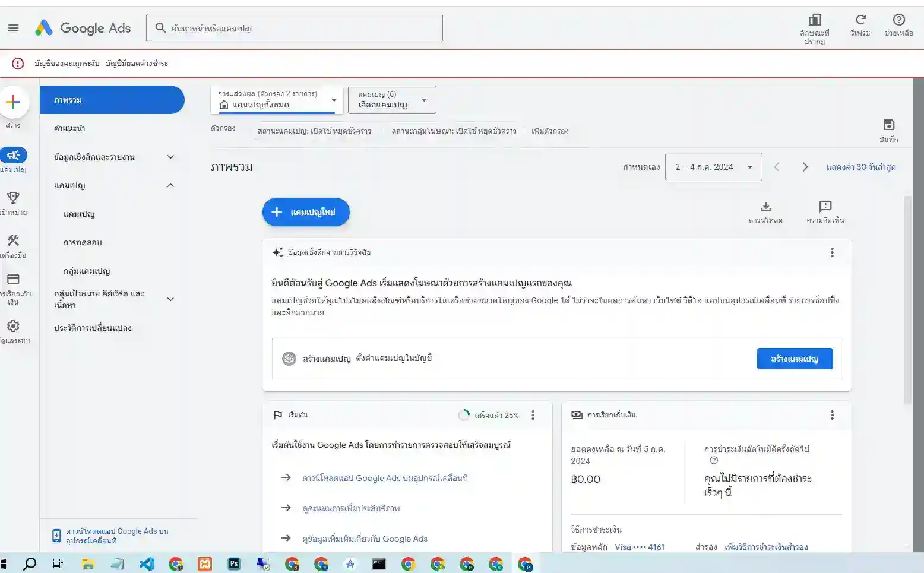Open the เลือกแคมเปญ campaign selector dropdown

click(x=391, y=100)
